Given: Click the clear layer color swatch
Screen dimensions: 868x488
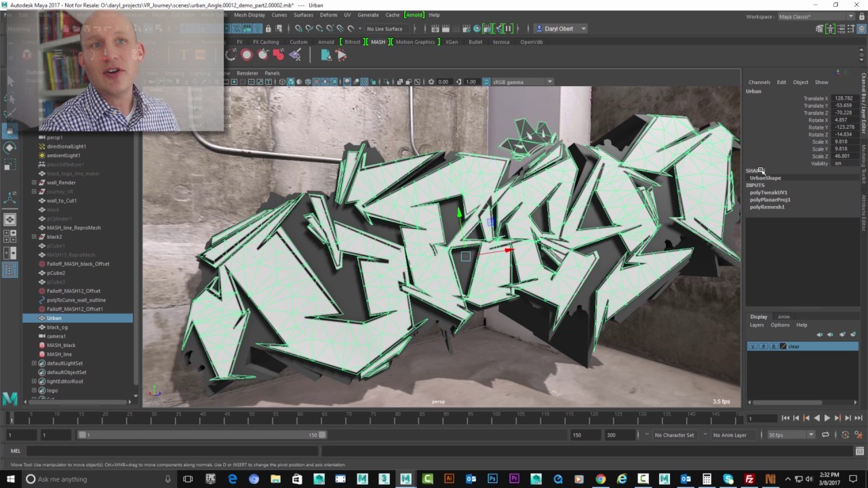Looking at the screenshot, I should [783, 346].
